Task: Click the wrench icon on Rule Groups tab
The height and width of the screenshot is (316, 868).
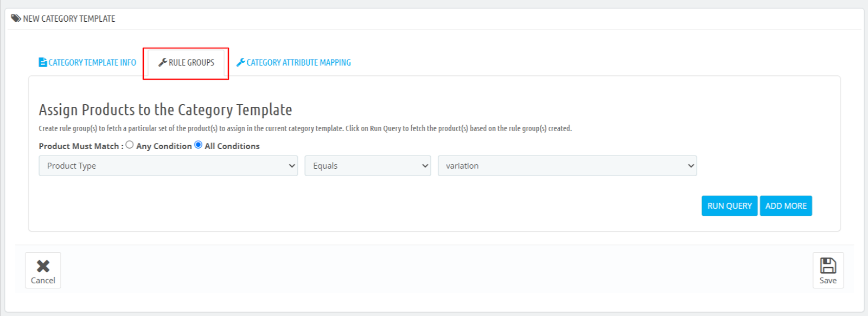Action: pyautogui.click(x=162, y=62)
